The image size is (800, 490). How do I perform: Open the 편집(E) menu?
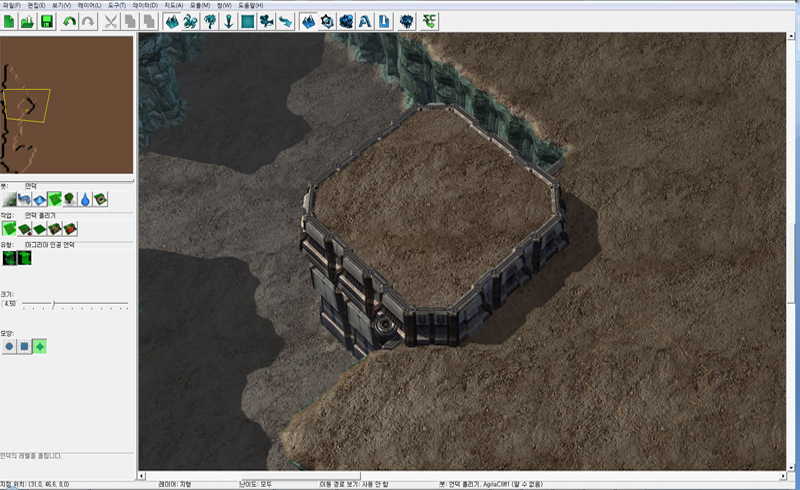click(36, 5)
